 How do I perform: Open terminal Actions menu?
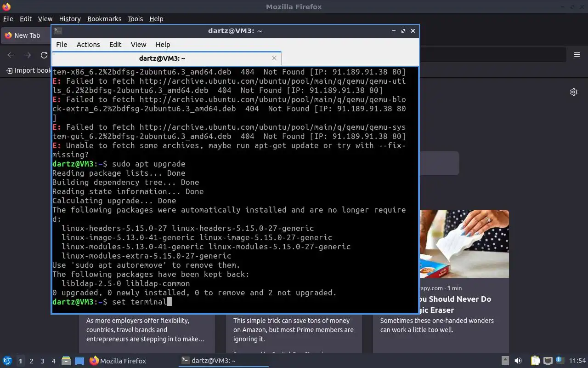88,45
